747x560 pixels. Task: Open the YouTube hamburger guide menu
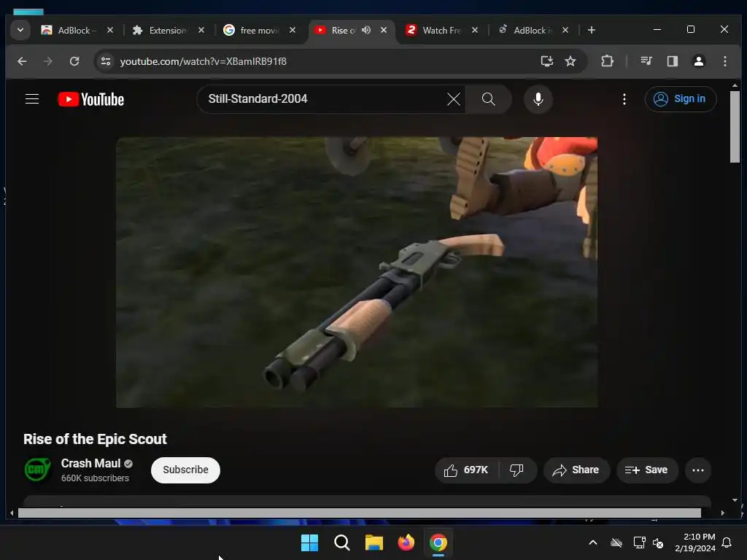[x=32, y=99]
